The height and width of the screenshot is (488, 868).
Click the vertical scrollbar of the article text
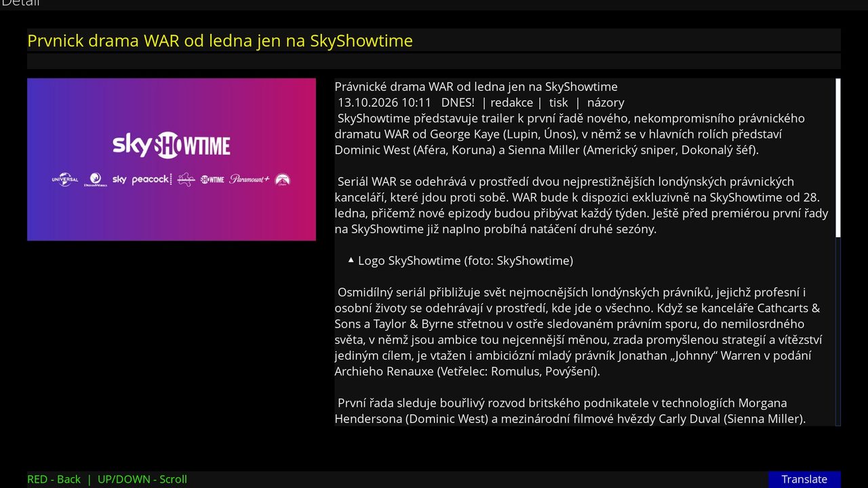coord(838,252)
